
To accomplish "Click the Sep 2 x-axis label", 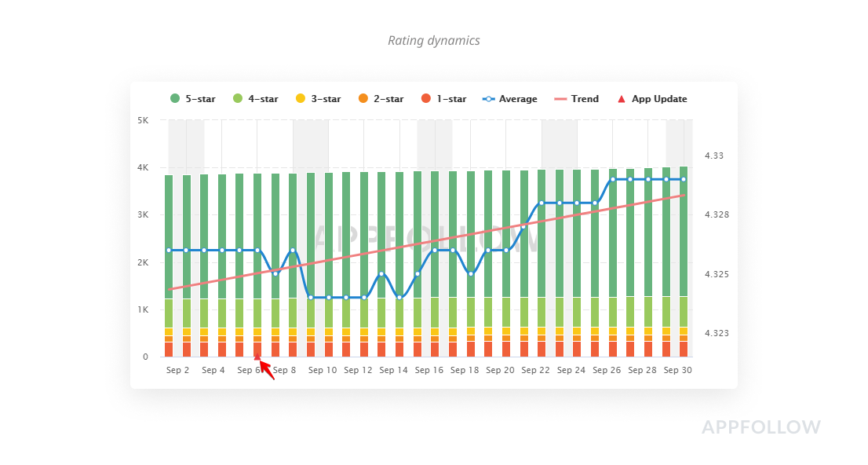I will 177,370.
